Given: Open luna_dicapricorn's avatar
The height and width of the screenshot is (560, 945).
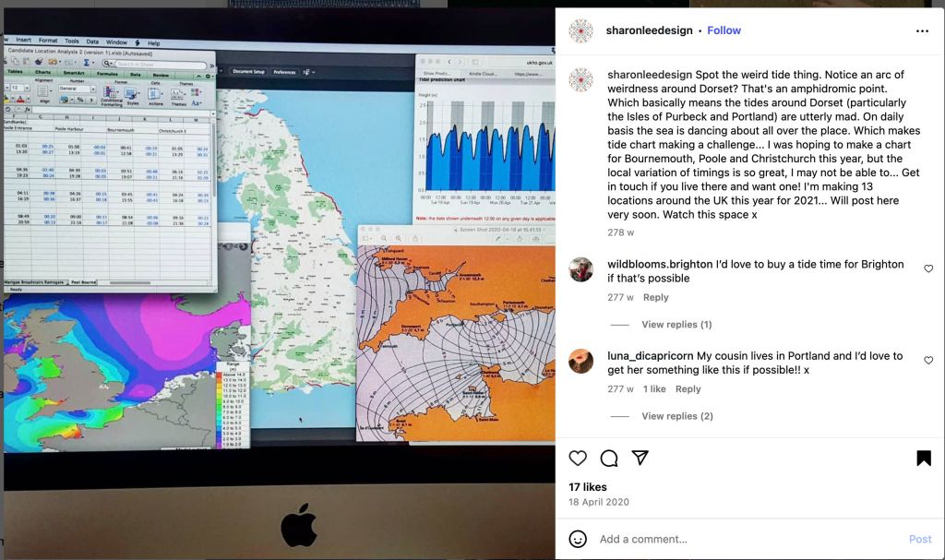Looking at the screenshot, I should click(581, 361).
